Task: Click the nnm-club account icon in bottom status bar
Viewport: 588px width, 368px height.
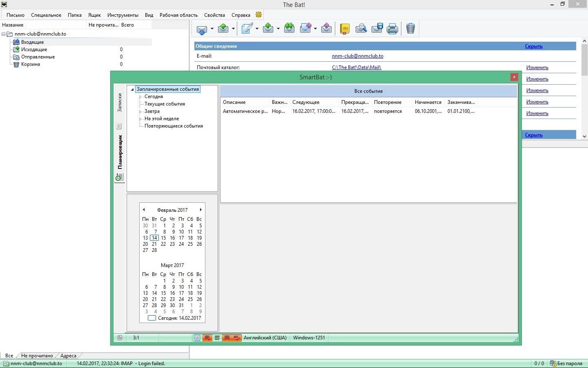Action: 6,364
